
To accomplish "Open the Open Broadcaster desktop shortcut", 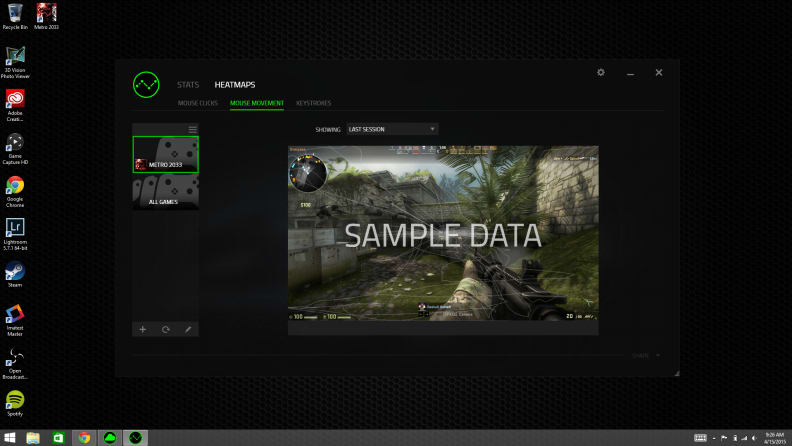I will point(15,363).
